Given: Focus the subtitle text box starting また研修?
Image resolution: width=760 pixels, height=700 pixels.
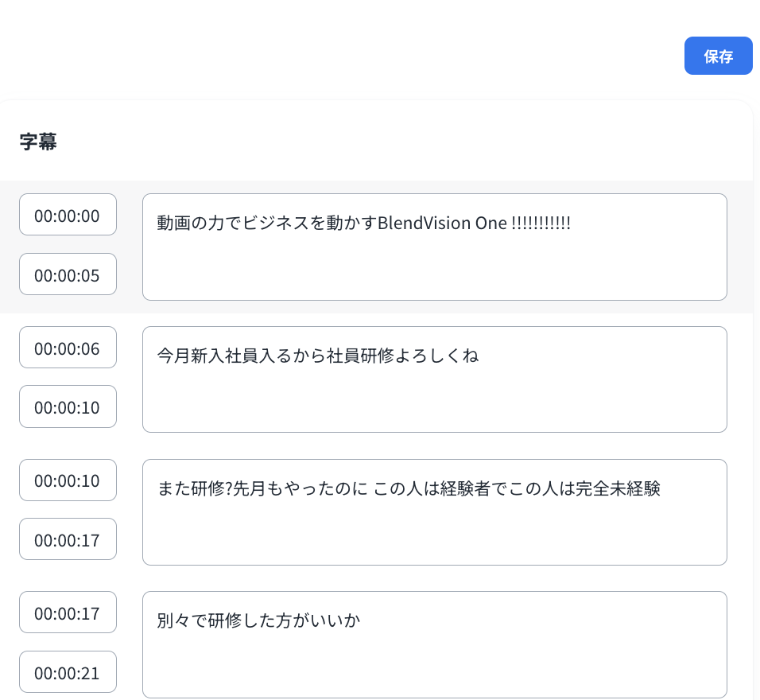Looking at the screenshot, I should click(x=435, y=512).
